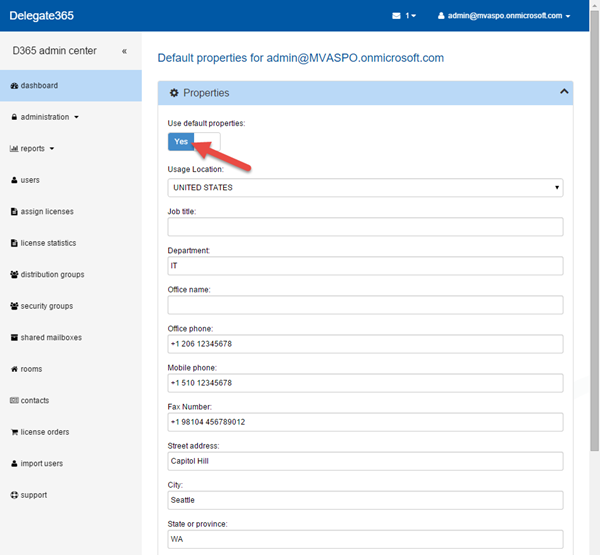This screenshot has height=555, width=600.
Task: Click the administration lock icon
Action: pos(14,117)
